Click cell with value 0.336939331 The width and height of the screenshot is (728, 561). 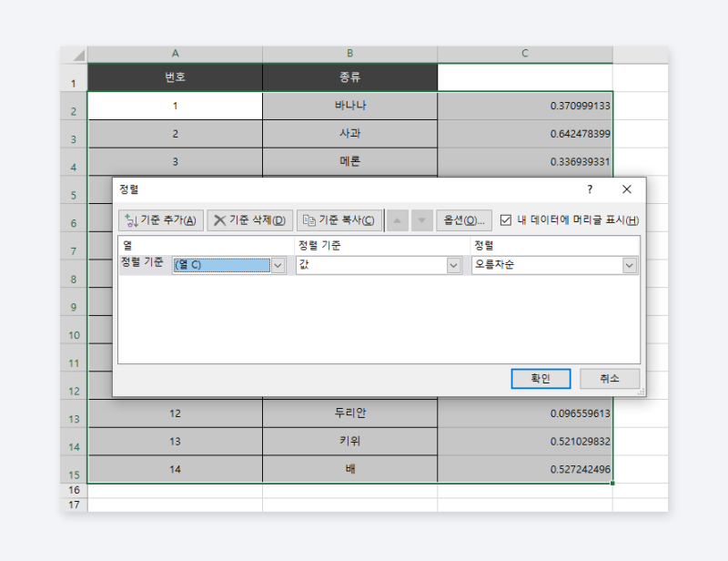pos(525,162)
